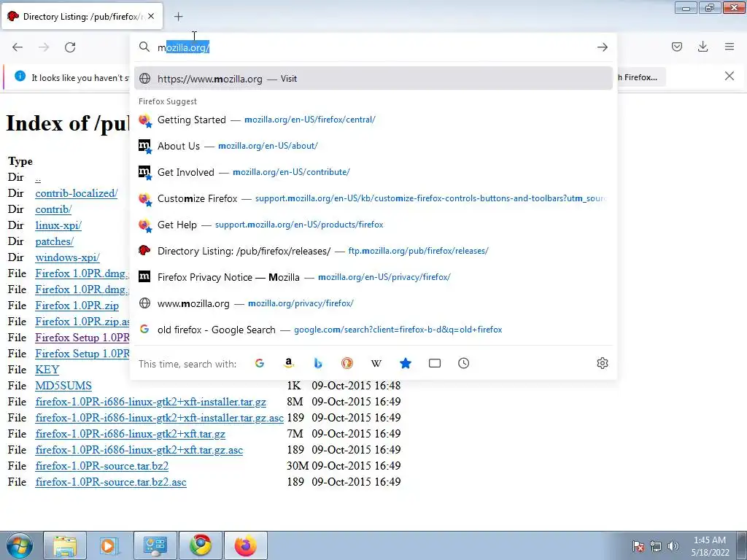Search in Bookmarks star icon
Image resolution: width=747 pixels, height=560 pixels.
click(406, 363)
